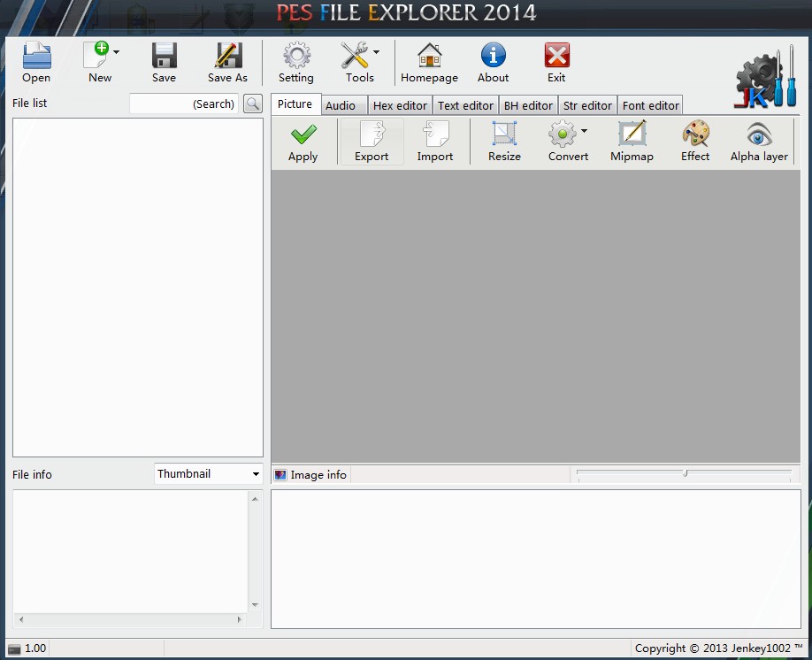812x660 pixels.
Task: Adjust the zoom slider beside Image info
Action: pyautogui.click(x=684, y=473)
